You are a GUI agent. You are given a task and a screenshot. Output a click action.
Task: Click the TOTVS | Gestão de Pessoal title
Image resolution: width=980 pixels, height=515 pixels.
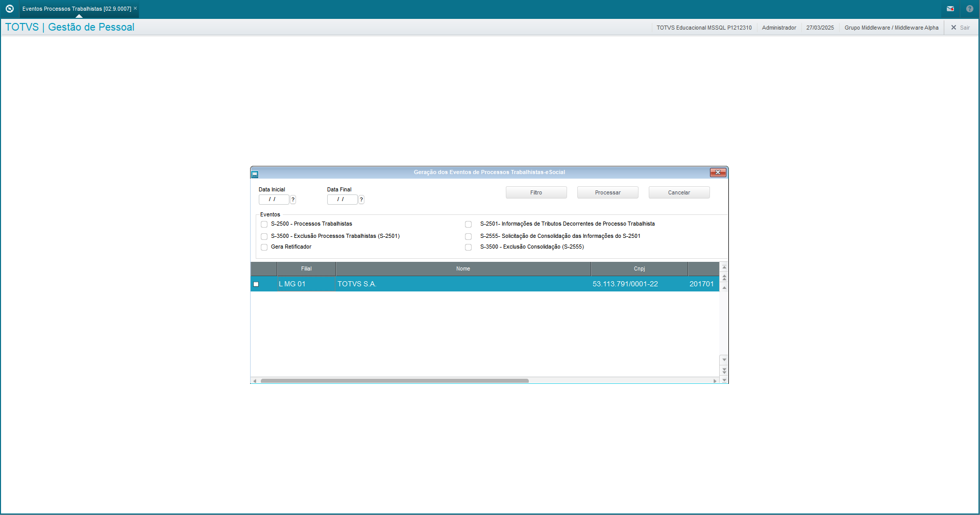click(70, 27)
